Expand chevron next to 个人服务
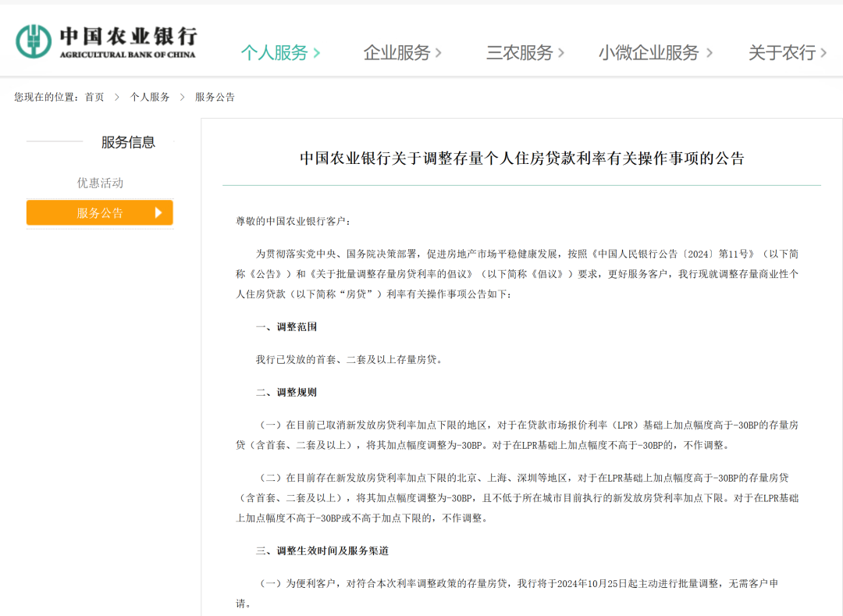Screen dimensions: 843x616 coord(317,53)
